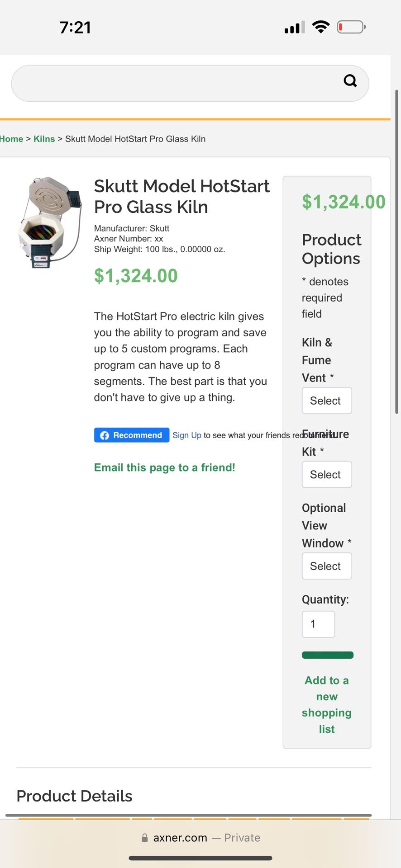Tap the search magnifier icon

(350, 81)
